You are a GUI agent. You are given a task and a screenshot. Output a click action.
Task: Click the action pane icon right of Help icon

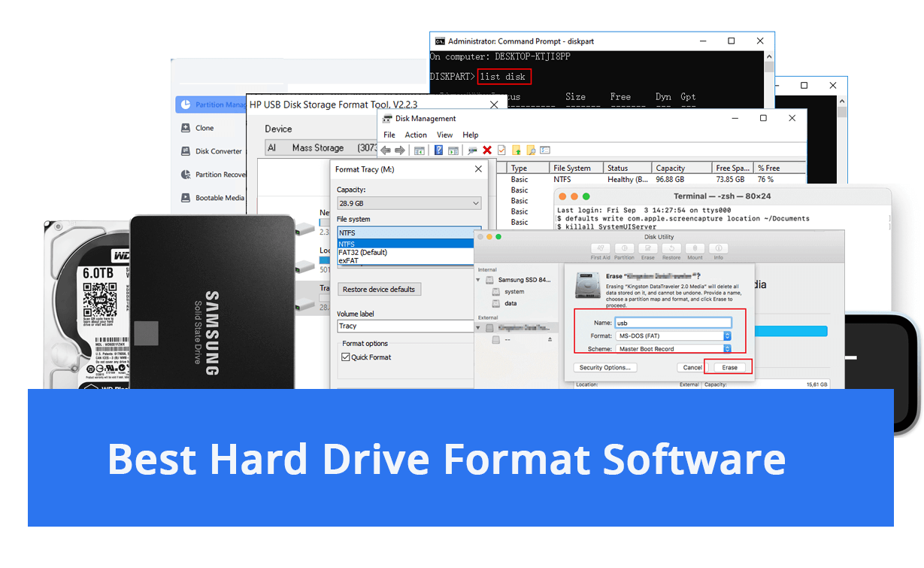click(453, 150)
